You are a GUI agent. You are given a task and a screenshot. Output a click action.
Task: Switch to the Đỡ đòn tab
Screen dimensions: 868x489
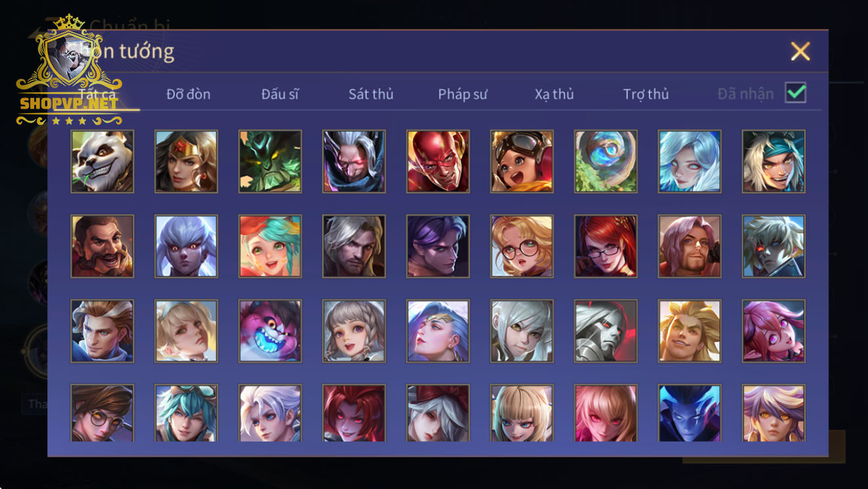tap(188, 94)
